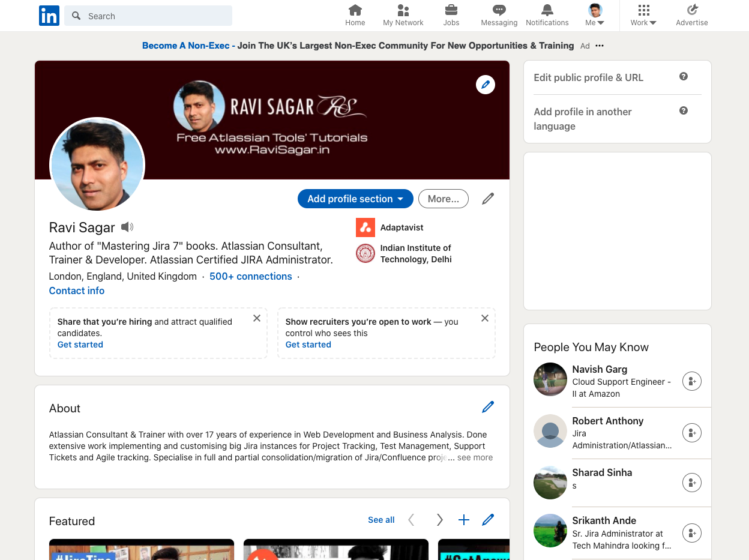Open Srikanth Ande's profile name
This screenshot has height=560, width=749.
(604, 520)
